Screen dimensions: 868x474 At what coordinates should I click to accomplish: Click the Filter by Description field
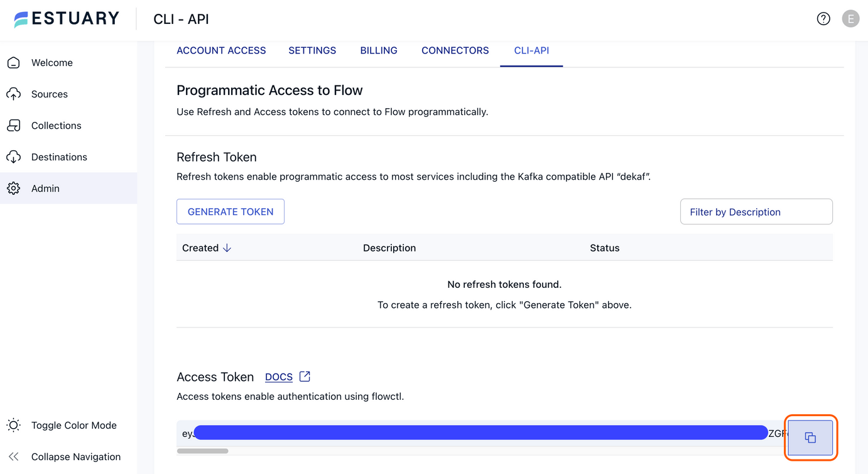(x=756, y=212)
